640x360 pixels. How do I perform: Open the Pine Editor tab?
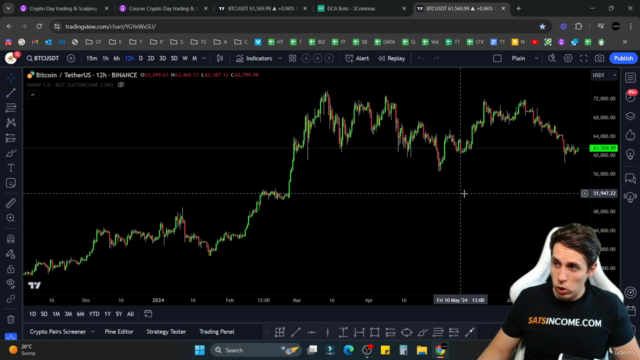coord(119,332)
